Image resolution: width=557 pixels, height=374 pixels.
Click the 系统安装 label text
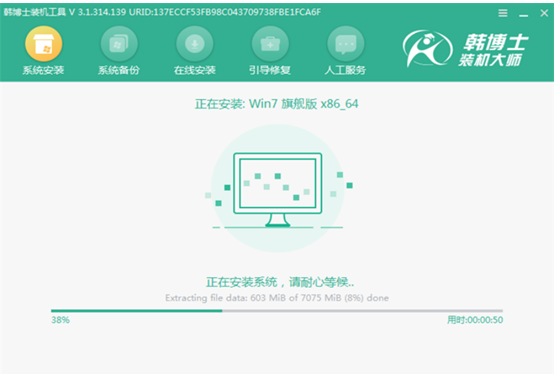tap(43, 70)
